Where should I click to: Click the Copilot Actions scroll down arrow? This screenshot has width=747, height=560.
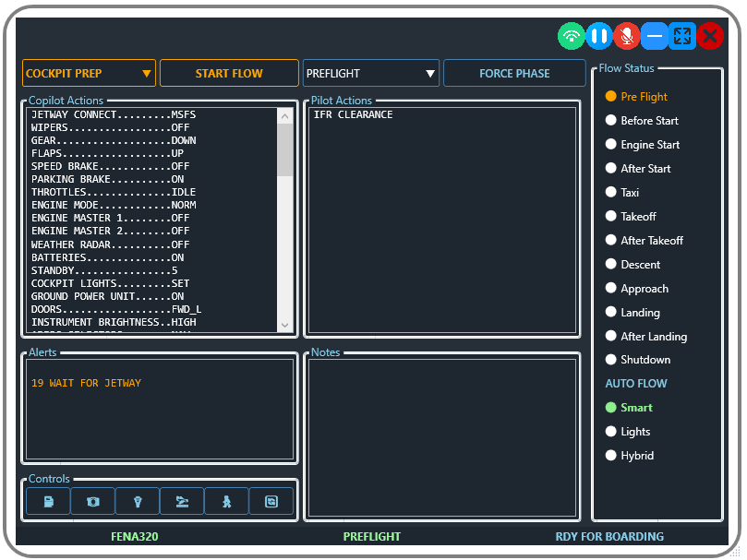point(284,325)
